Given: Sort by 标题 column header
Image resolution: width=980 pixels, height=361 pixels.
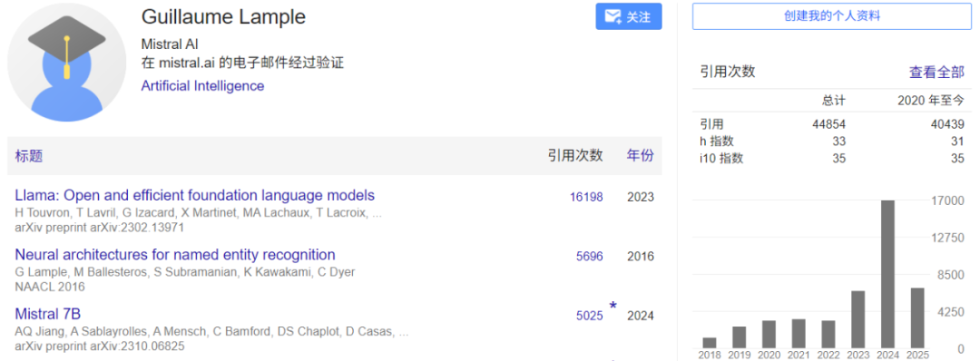Looking at the screenshot, I should tap(29, 156).
